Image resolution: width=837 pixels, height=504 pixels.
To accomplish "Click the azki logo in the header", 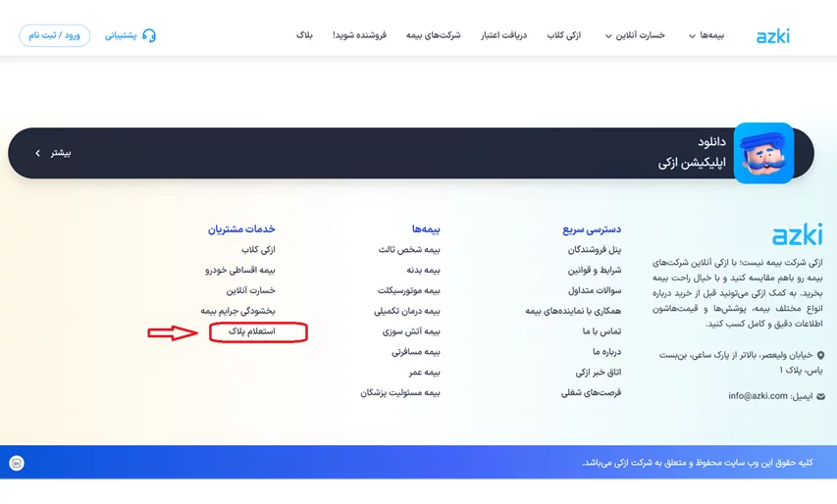I will click(772, 35).
